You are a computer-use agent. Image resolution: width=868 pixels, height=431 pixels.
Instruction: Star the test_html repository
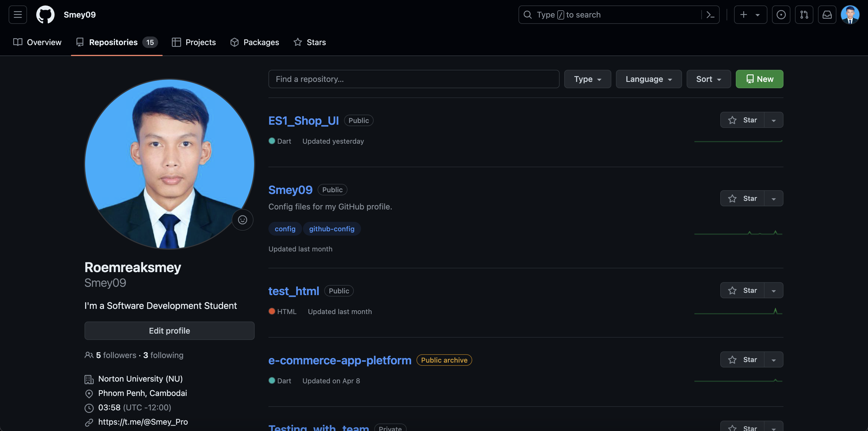[742, 290]
